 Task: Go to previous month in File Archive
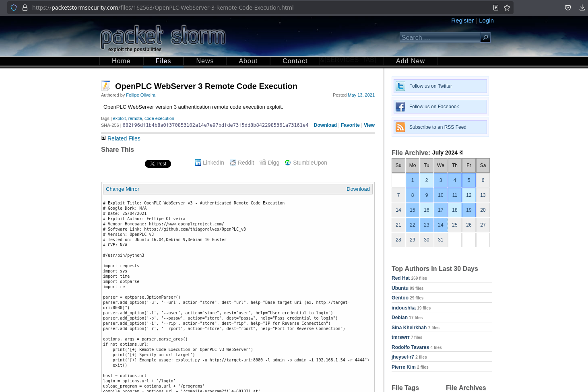click(461, 152)
